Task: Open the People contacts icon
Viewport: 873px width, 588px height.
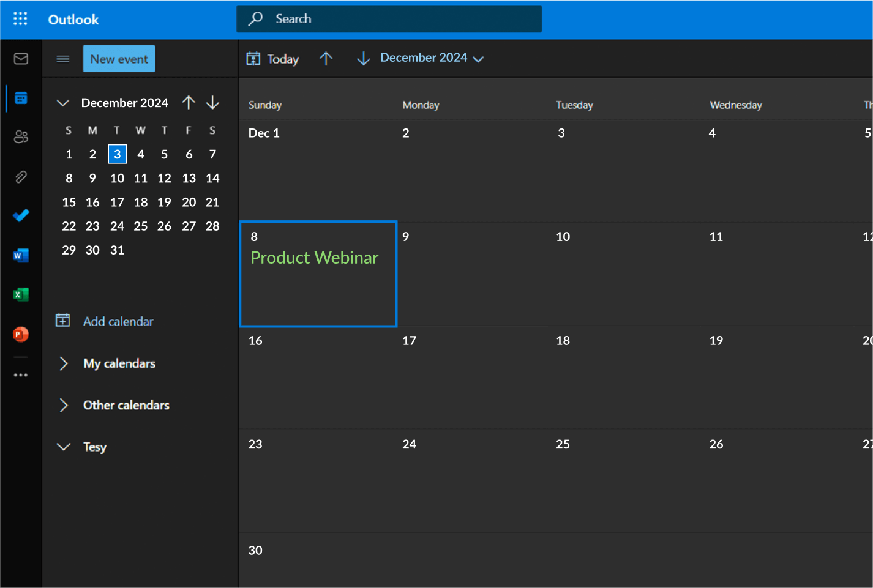Action: click(x=21, y=136)
